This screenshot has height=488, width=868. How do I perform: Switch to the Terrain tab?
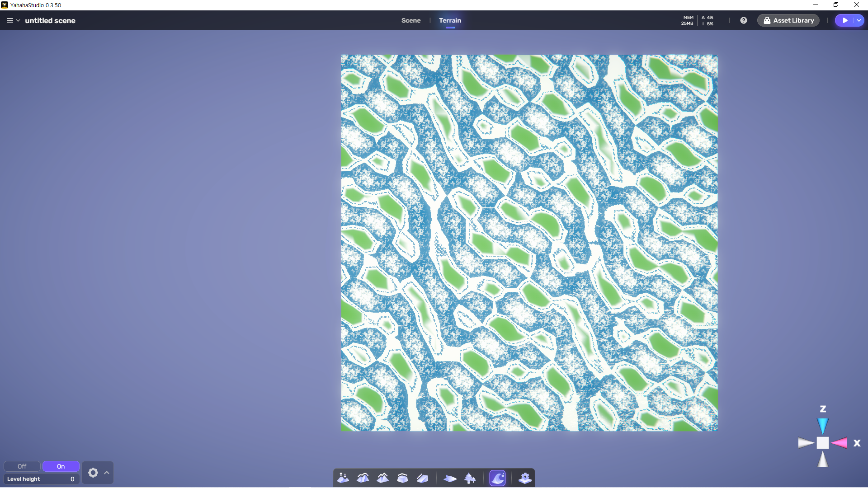tap(450, 20)
